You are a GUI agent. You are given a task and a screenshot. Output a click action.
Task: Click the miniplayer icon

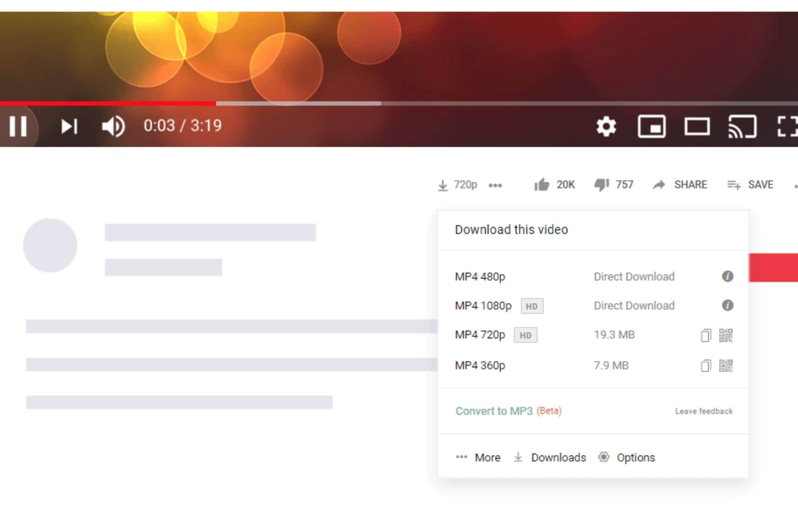(x=652, y=125)
